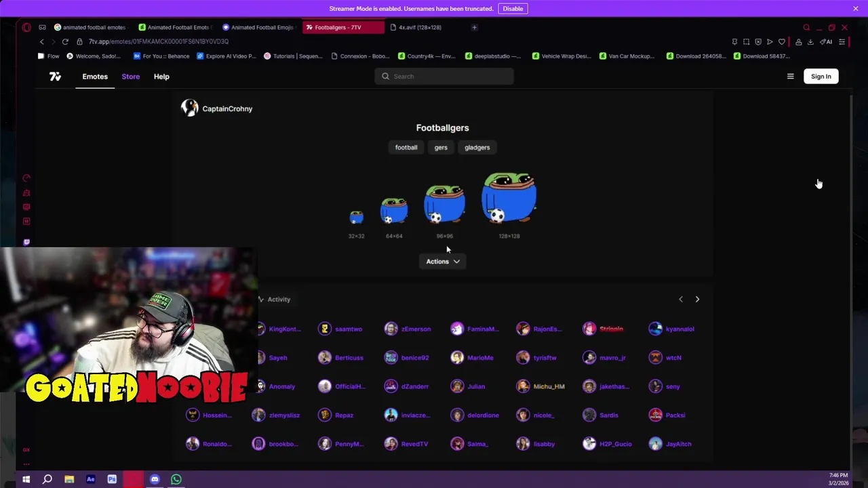Go back with the browser back arrow

coord(42,41)
